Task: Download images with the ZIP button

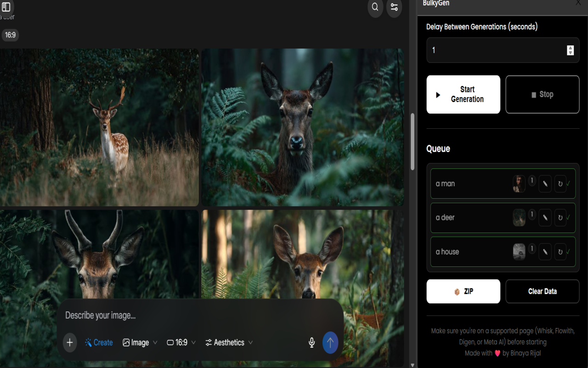Action: coord(463,291)
